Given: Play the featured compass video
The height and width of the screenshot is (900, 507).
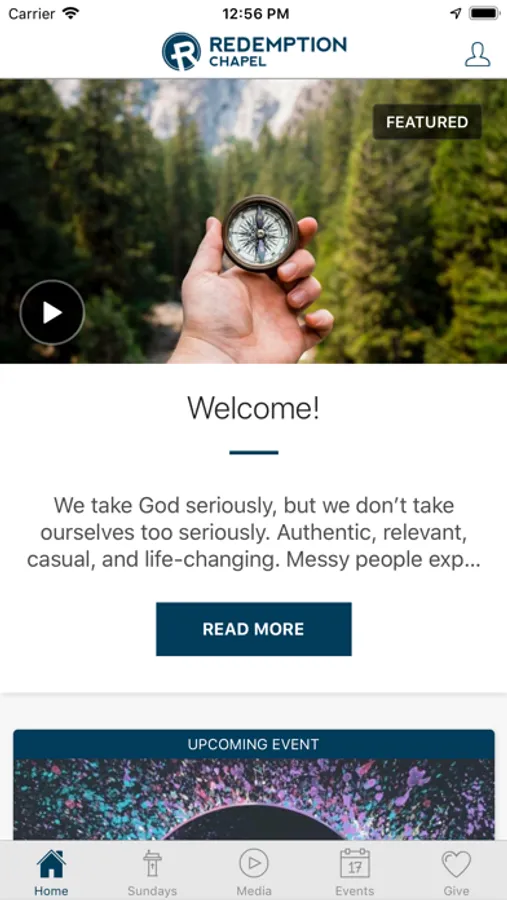Looking at the screenshot, I should pyautogui.click(x=52, y=312).
